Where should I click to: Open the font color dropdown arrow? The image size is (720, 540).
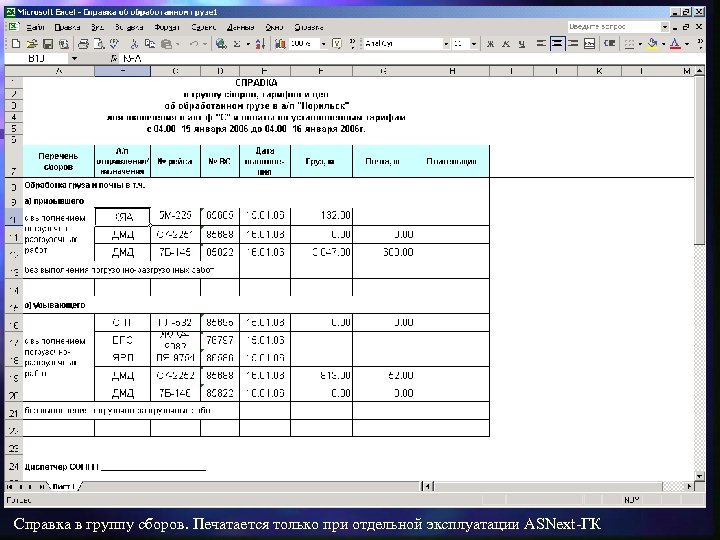687,44
